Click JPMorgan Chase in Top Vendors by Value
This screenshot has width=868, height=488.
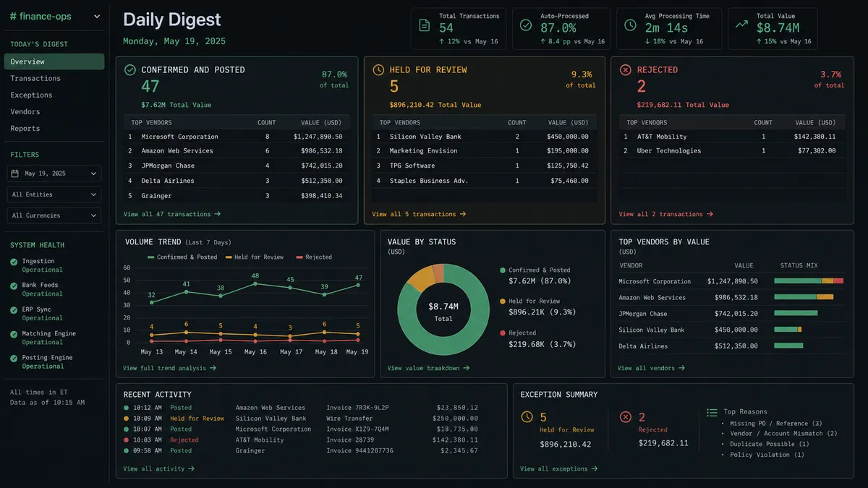tap(643, 314)
